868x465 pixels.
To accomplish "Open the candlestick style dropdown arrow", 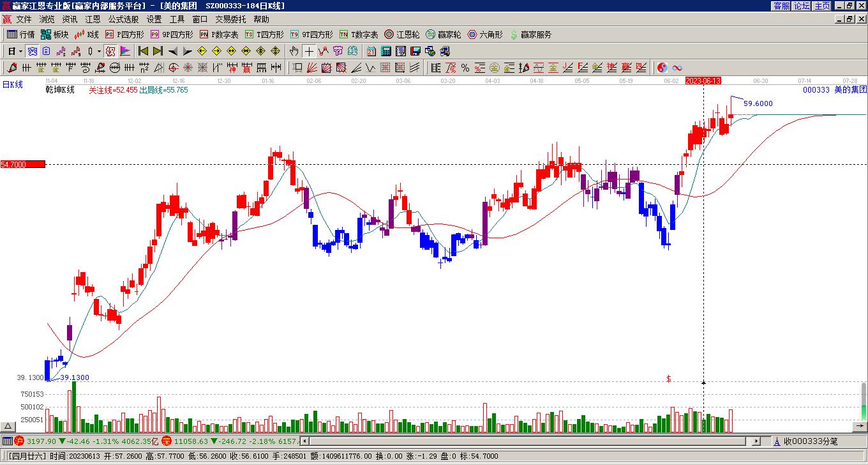I will (98, 51).
